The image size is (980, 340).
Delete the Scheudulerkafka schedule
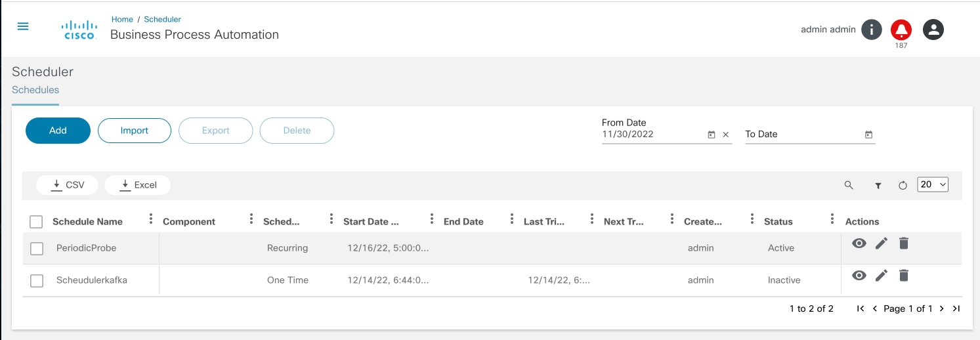pos(904,275)
